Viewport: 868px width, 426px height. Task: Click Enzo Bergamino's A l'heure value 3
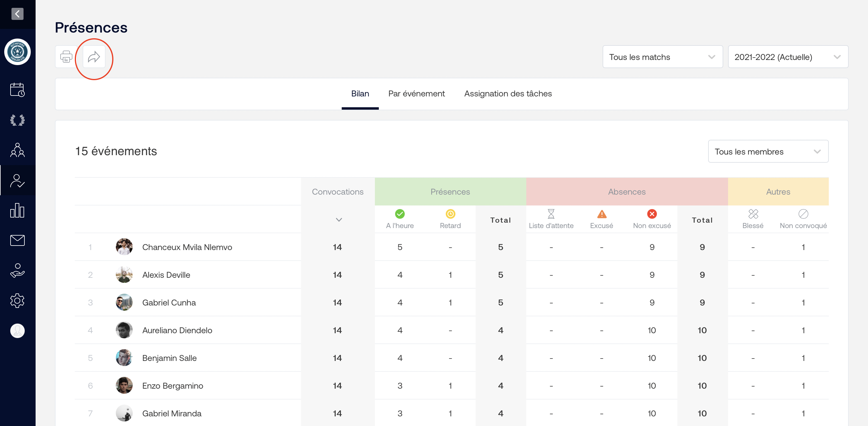400,386
